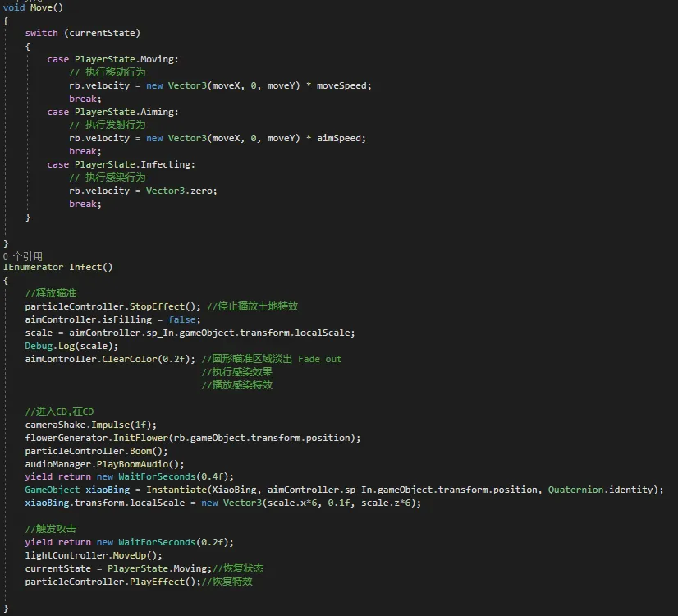Screen dimensions: 678x616
Task: Click the 'switch (currentState)' line
Action: (x=83, y=33)
